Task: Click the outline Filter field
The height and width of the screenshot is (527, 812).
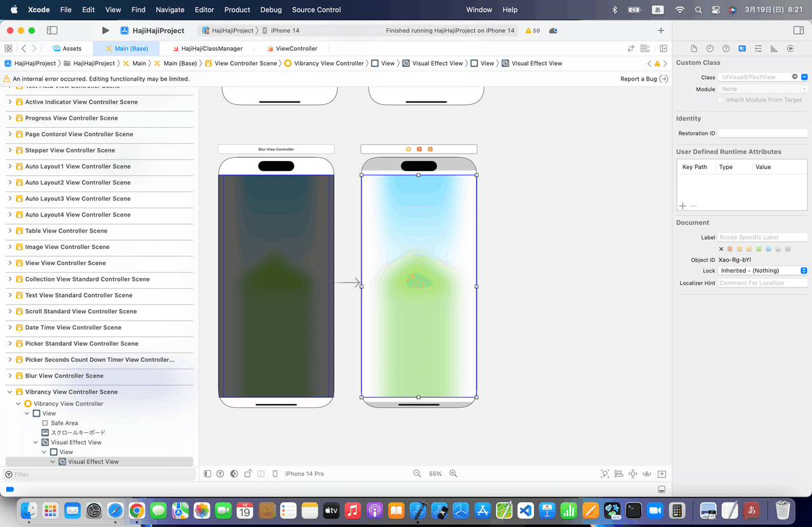Action: [99, 475]
